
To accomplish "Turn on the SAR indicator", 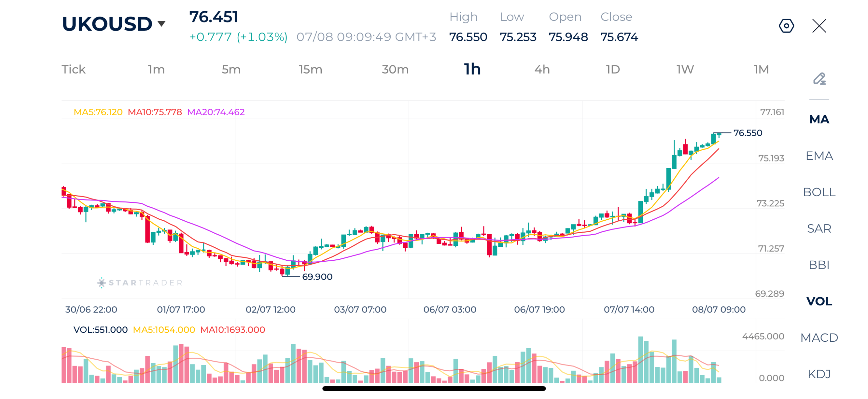I will point(819,228).
